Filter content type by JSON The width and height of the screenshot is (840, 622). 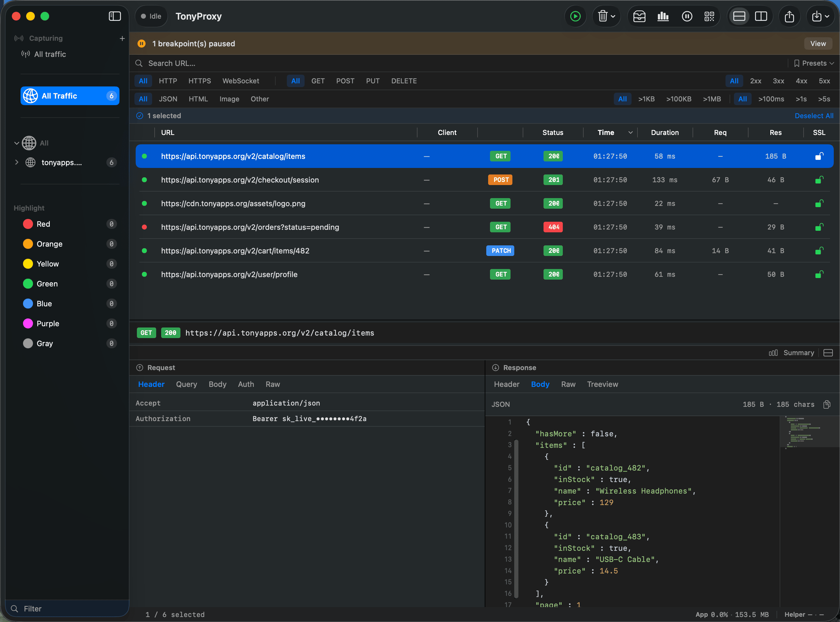(168, 99)
